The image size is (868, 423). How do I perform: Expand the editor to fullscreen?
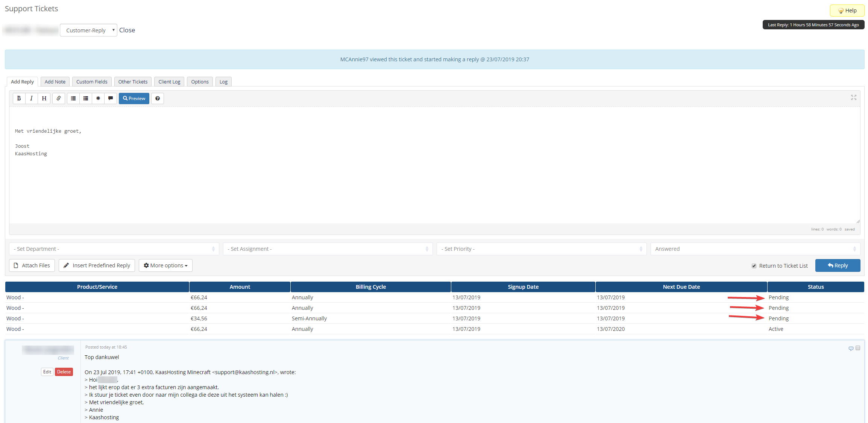[853, 97]
